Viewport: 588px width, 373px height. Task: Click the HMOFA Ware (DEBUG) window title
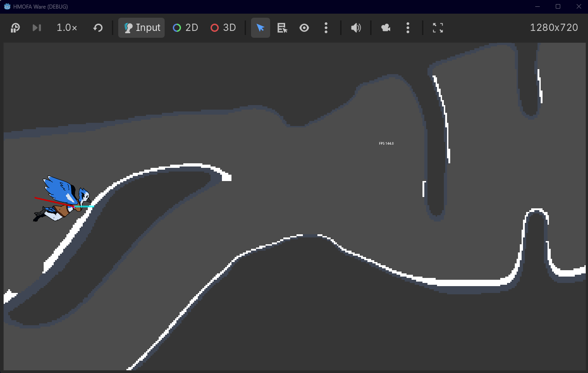[x=41, y=6]
